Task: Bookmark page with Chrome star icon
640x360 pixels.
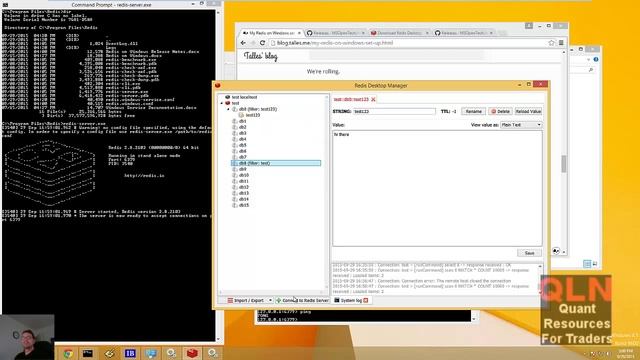Action: coord(551,43)
